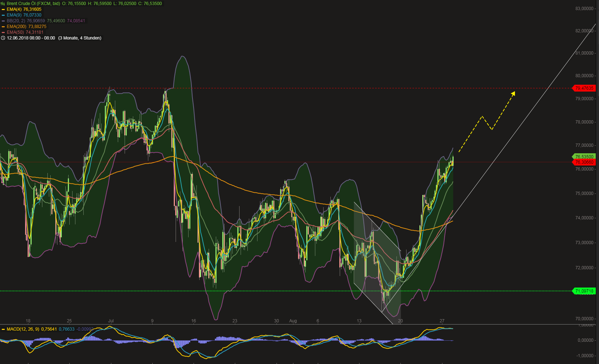
Task: Click the Jul label on the time axis
Action: [x=111, y=321]
